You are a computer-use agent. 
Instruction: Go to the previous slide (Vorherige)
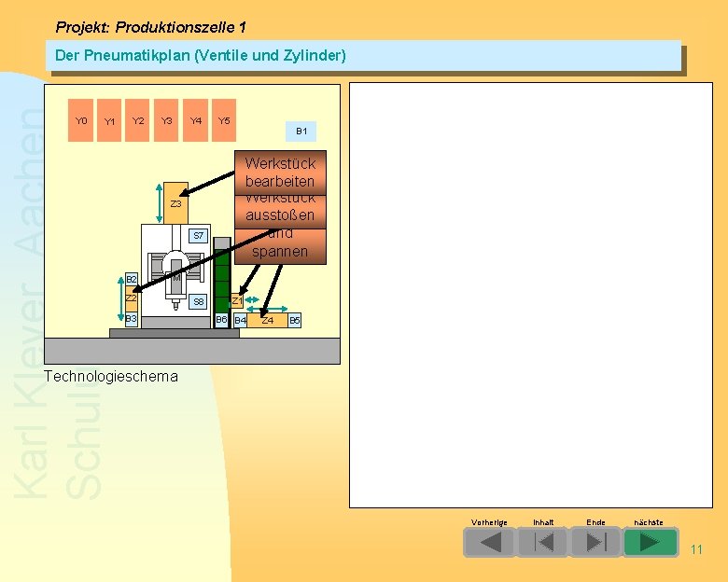(x=489, y=542)
